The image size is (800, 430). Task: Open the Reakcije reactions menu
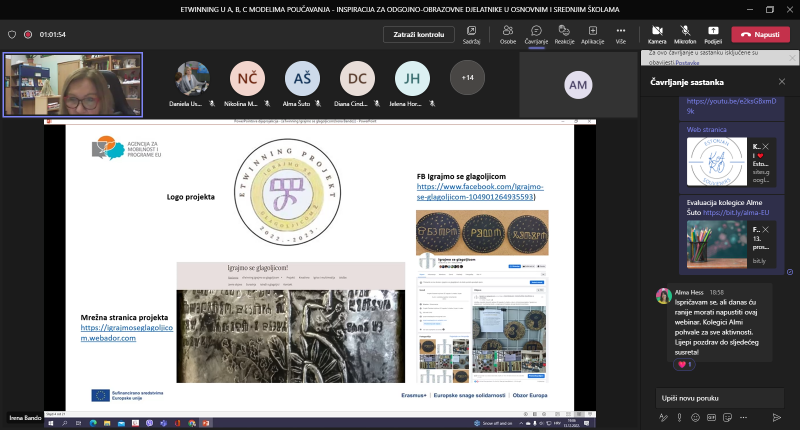point(564,33)
